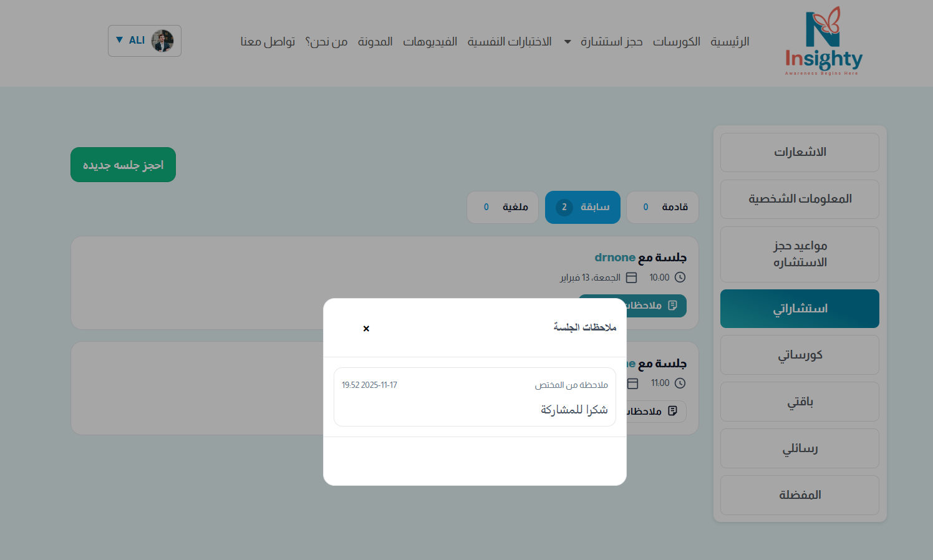933x560 pixels.
Task: Click calendar icon next to الجمعة 13 فبراير
Action: pyautogui.click(x=631, y=278)
